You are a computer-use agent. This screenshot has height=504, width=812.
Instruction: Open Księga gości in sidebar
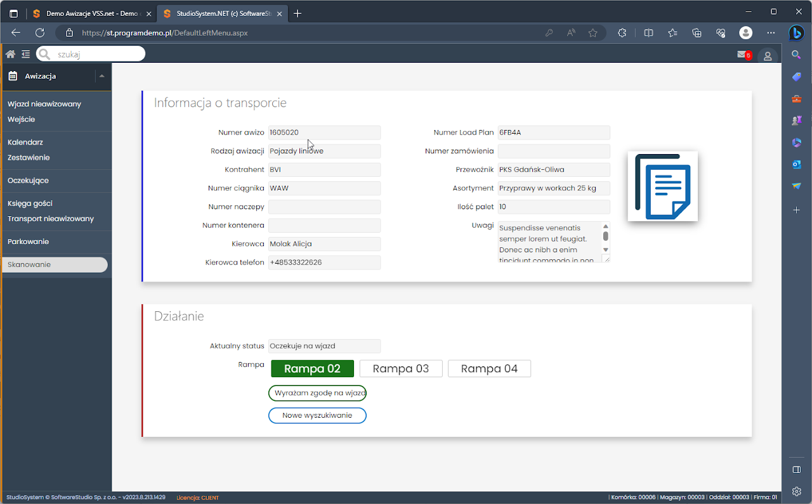[x=30, y=204]
